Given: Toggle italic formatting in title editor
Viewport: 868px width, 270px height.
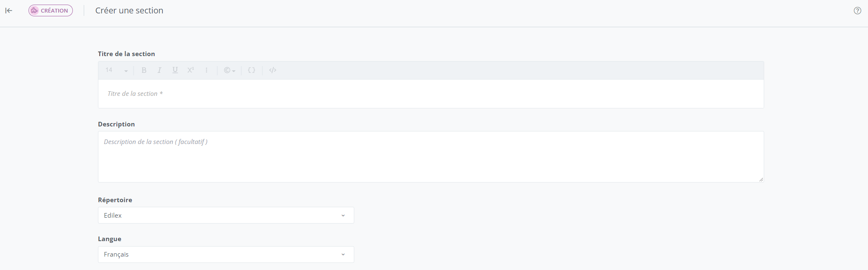Looking at the screenshot, I should pos(160,70).
